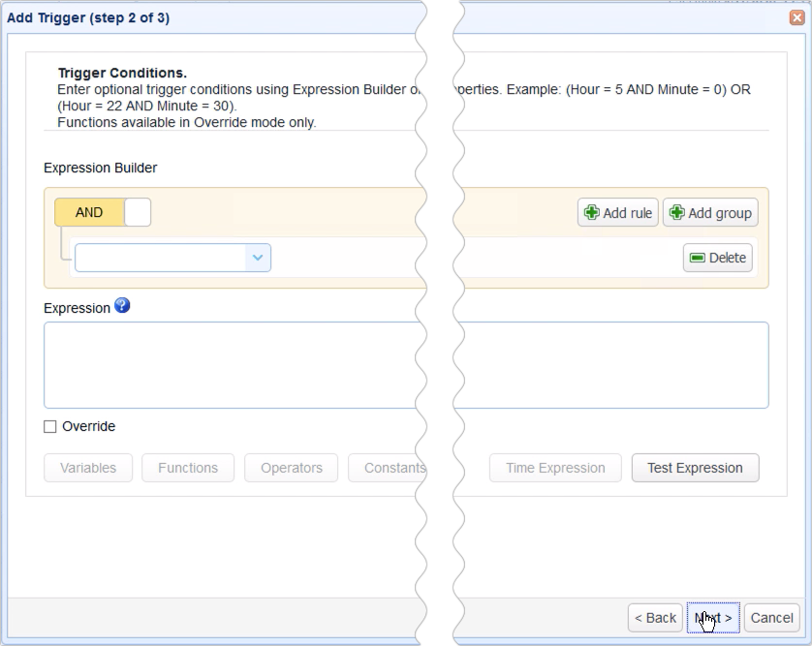
Task: Click the Functions button
Action: click(x=187, y=468)
